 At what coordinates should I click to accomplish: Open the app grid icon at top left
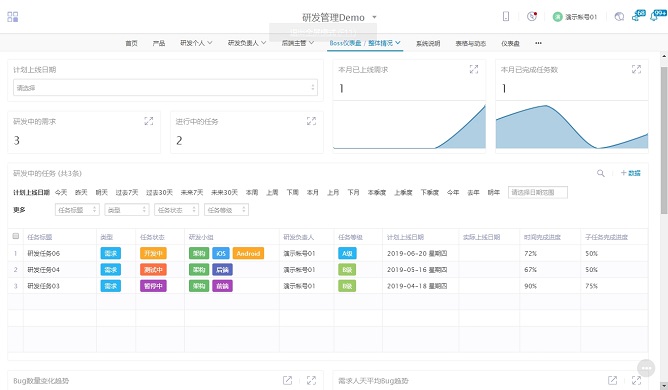[x=13, y=17]
